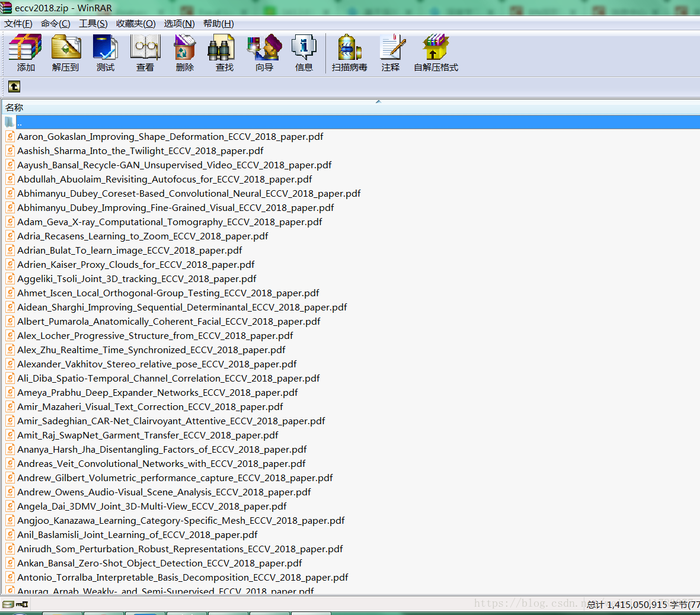Select Aashish_Sharma_Into_the_Twilight_ECCV_2018_paper.pdf
The image size is (700, 615).
pos(140,151)
